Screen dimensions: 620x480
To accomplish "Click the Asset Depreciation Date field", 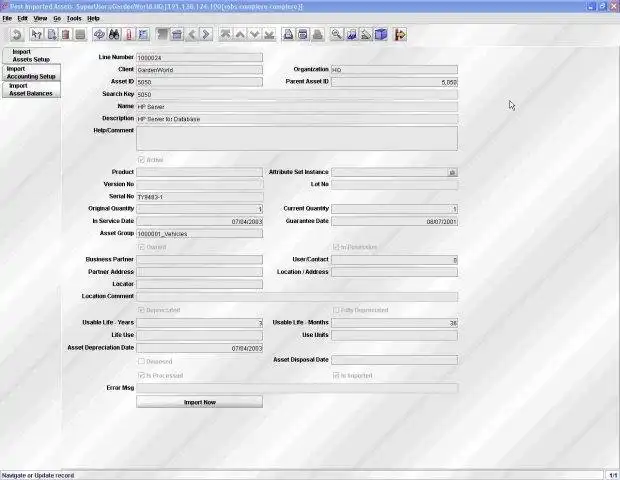I will click(199, 348).
